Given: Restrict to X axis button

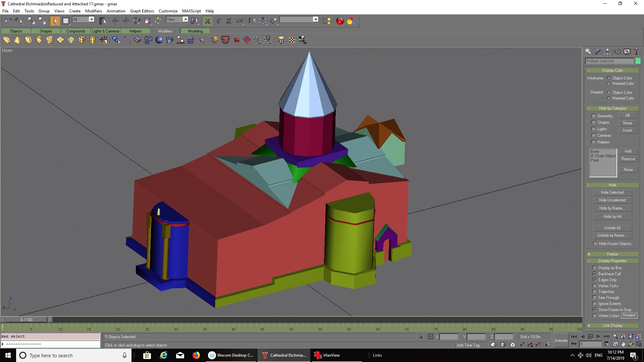Looking at the screenshot, I should (208, 21).
